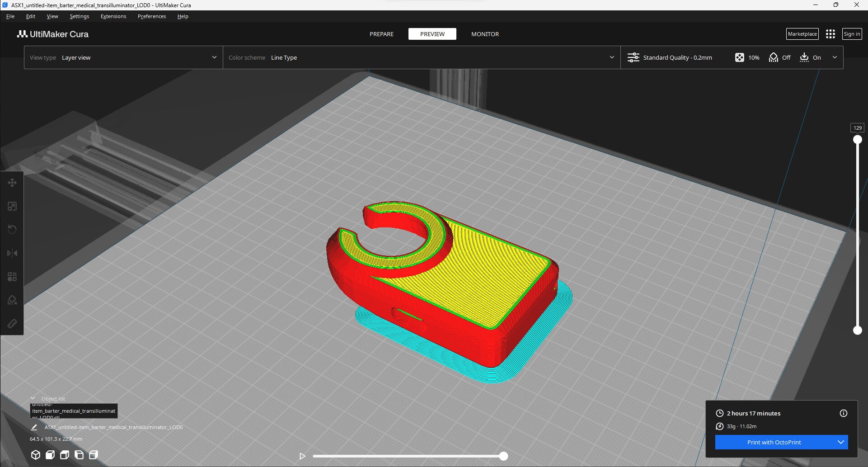Click the infill density icon showing 10%
868x467 pixels.
[x=739, y=57]
